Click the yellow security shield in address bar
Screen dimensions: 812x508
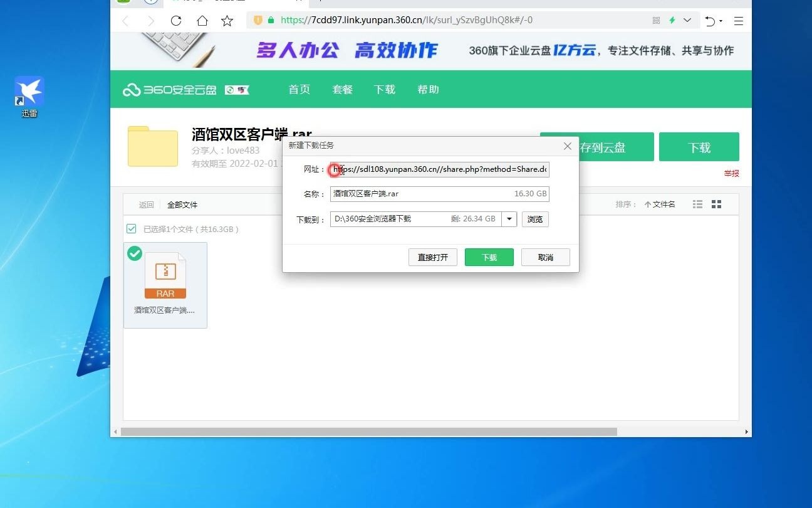(x=258, y=20)
